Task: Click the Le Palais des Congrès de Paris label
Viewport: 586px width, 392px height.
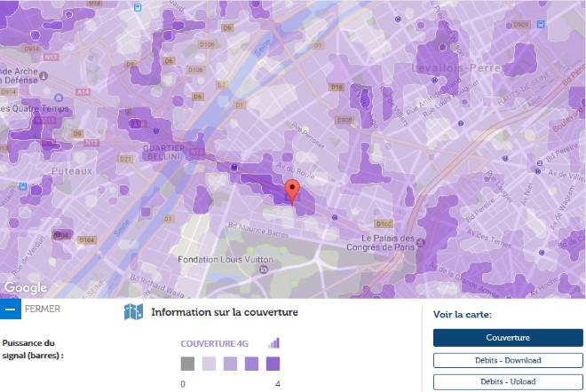Action: (x=381, y=243)
